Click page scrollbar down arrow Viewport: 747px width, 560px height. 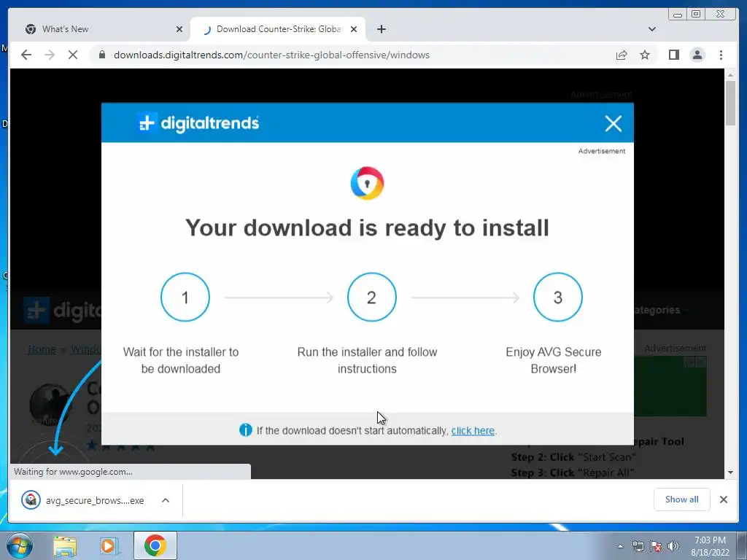(730, 472)
